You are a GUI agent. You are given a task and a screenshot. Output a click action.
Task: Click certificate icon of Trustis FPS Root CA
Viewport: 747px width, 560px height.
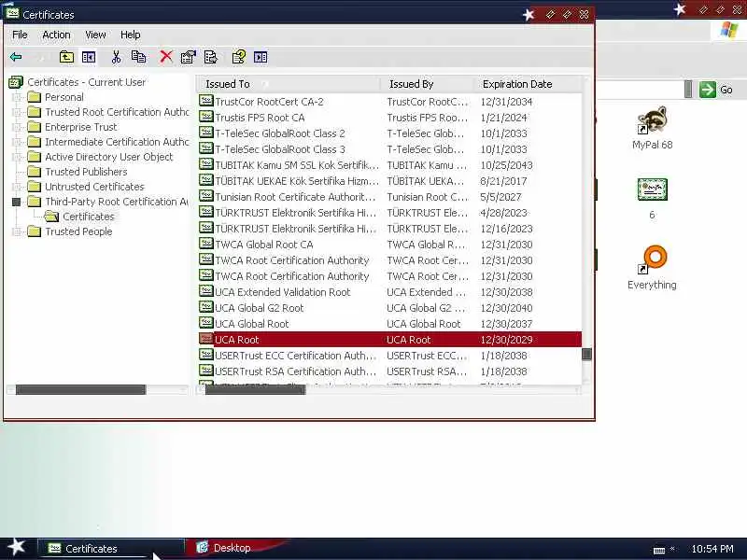(x=205, y=117)
